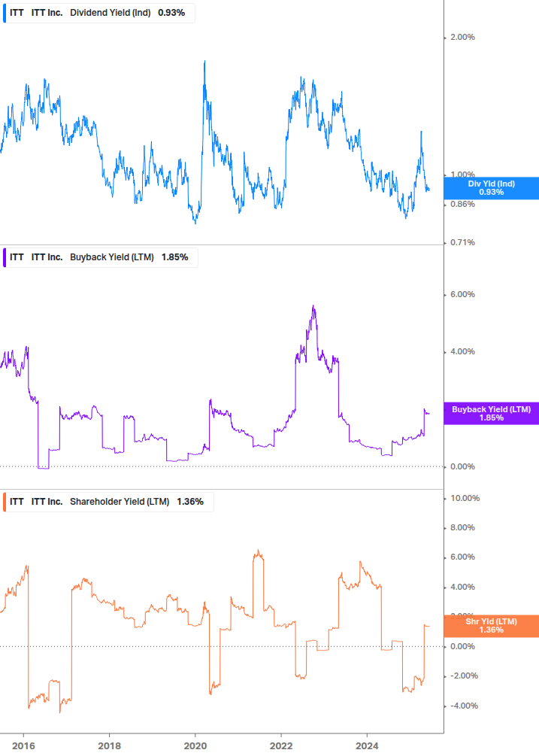This screenshot has width=539, height=756.
Task: Click the purple color bar beside Buyback Yield legend
Action: click(5, 257)
